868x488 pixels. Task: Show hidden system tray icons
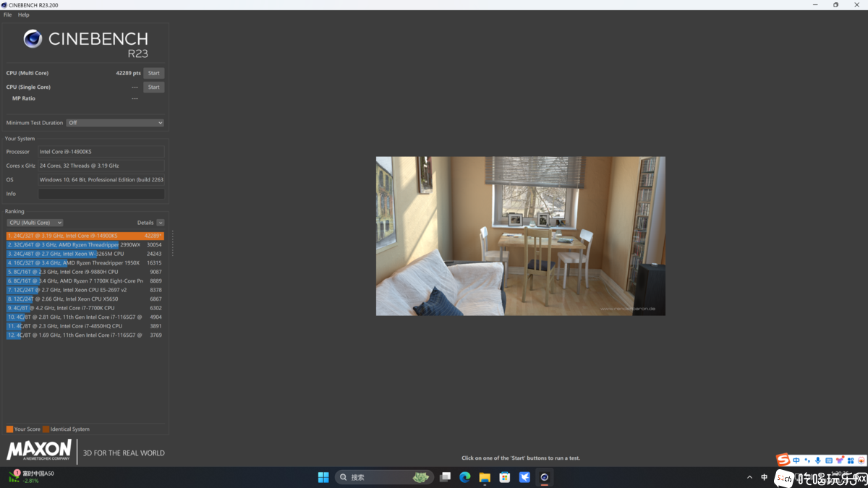749,477
